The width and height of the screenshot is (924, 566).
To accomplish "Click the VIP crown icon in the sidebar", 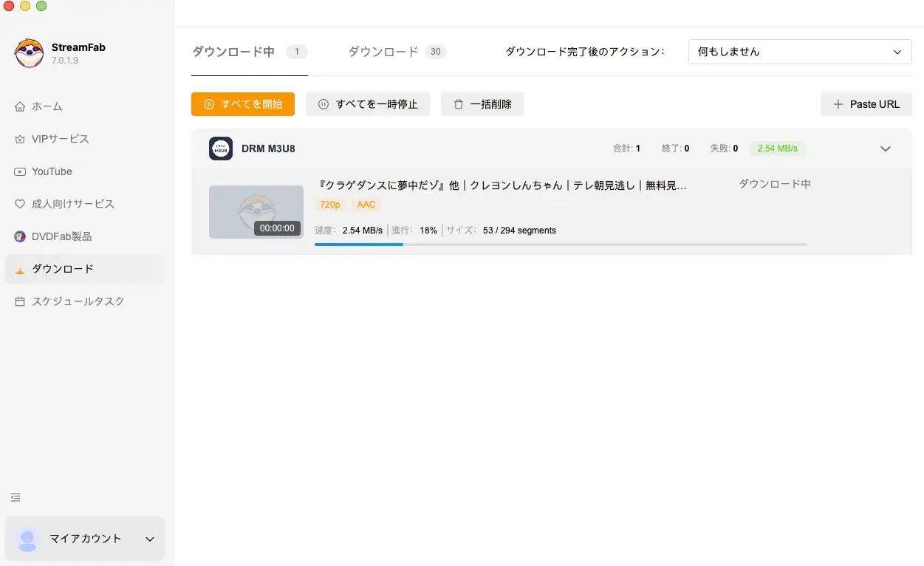I will pyautogui.click(x=20, y=139).
